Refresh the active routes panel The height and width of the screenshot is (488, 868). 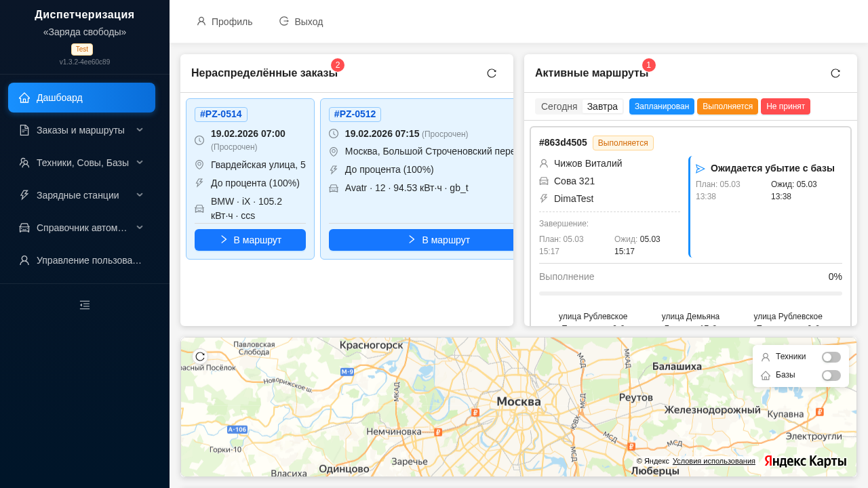click(x=835, y=73)
